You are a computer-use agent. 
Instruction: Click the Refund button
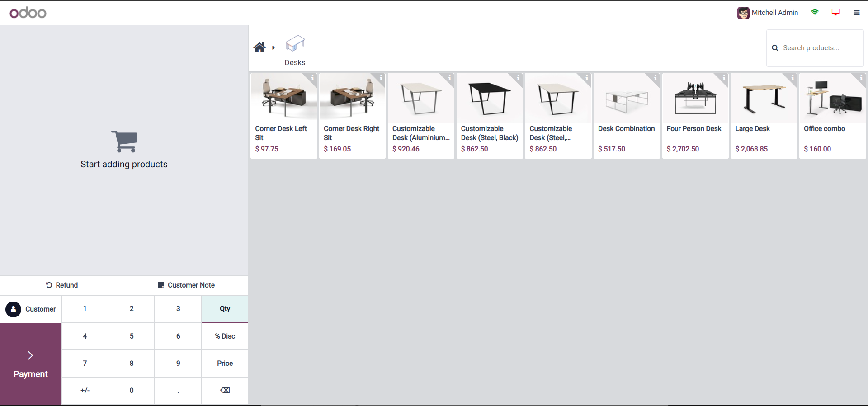coord(62,285)
